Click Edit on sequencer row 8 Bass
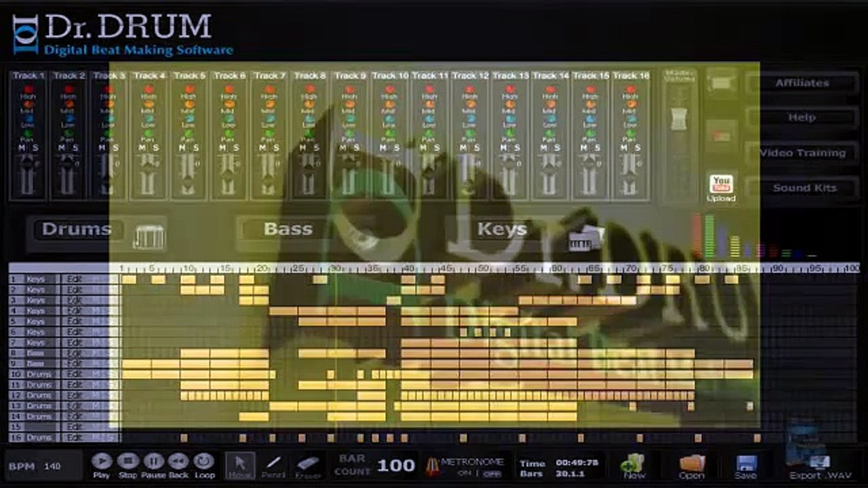Viewport: 868px width, 488px height. tap(75, 353)
